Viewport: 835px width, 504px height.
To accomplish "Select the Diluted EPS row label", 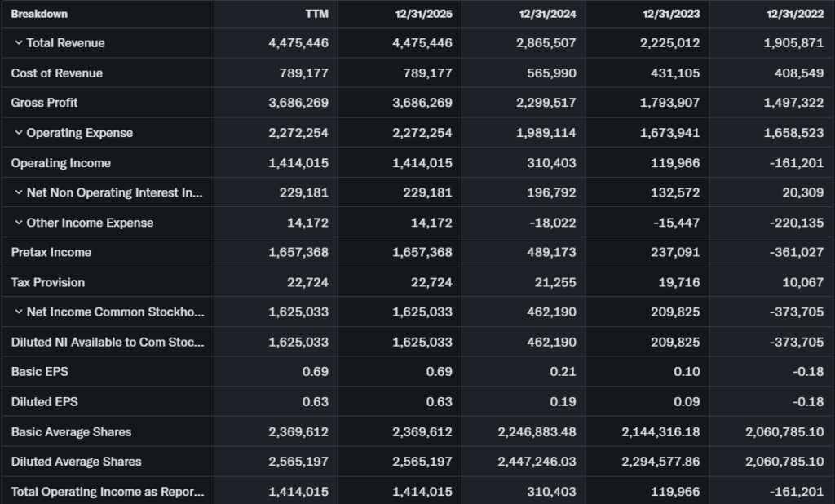I will 45,402.
